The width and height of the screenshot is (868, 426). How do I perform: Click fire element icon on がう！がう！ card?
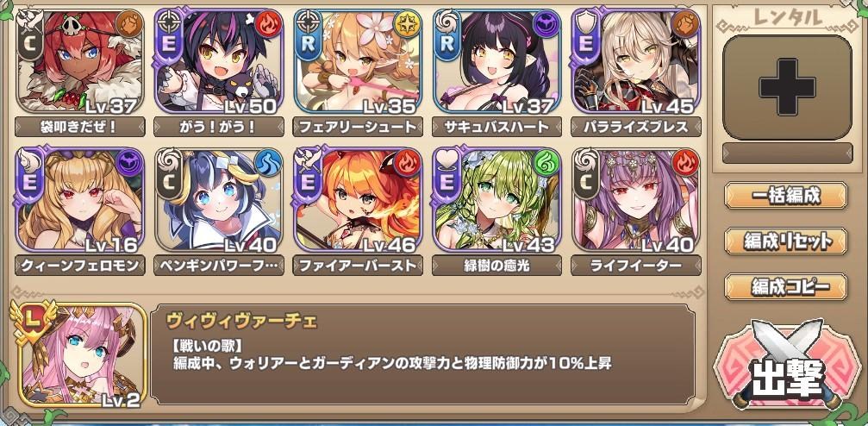[268, 24]
